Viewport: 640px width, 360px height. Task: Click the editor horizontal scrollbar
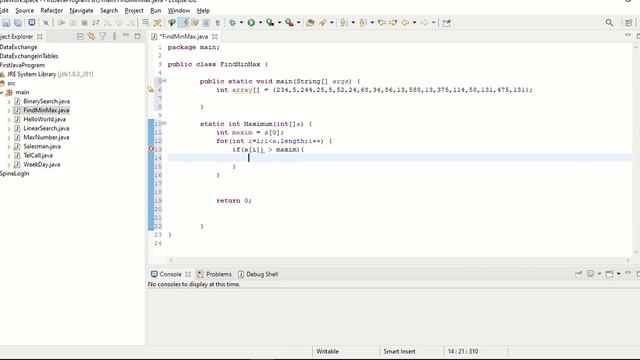pos(399,260)
